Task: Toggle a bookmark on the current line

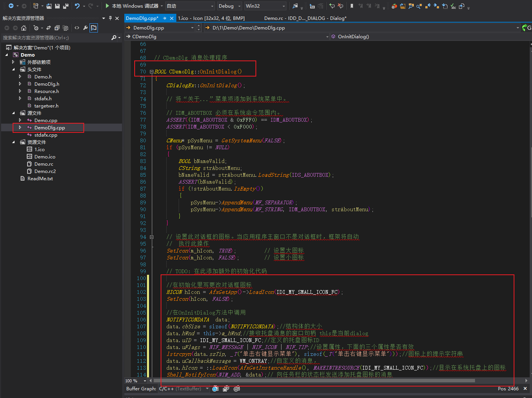Action: pyautogui.click(x=351, y=6)
